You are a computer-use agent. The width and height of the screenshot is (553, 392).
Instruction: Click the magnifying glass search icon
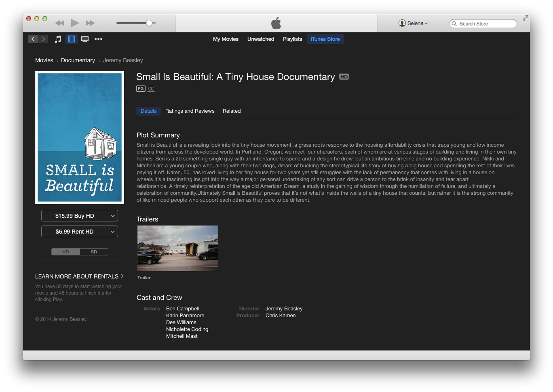click(454, 24)
